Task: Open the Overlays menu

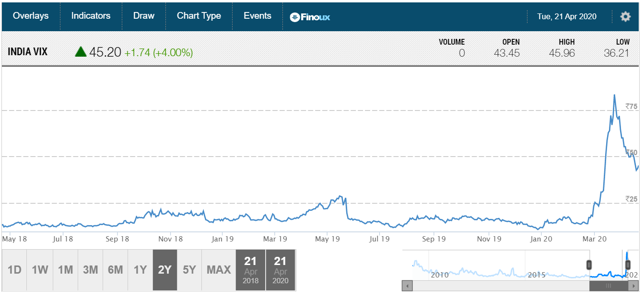Action: pyautogui.click(x=31, y=16)
